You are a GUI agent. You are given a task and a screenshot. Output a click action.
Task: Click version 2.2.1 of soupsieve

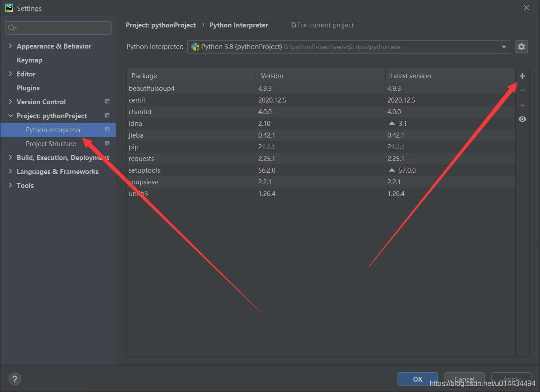tap(265, 182)
